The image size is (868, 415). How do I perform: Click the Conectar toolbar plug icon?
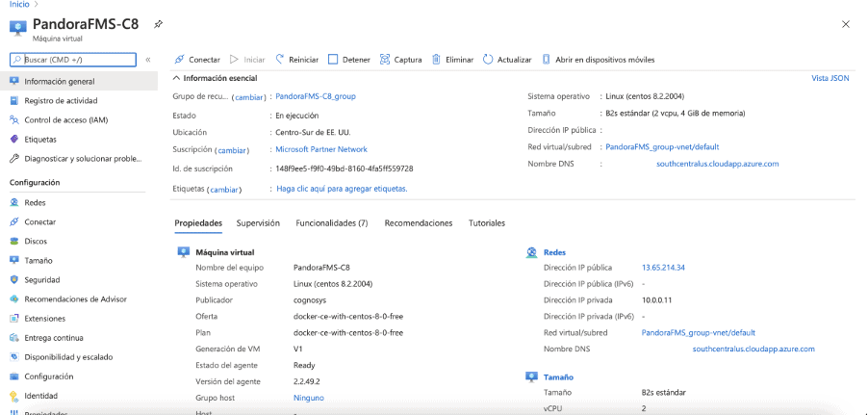click(179, 60)
